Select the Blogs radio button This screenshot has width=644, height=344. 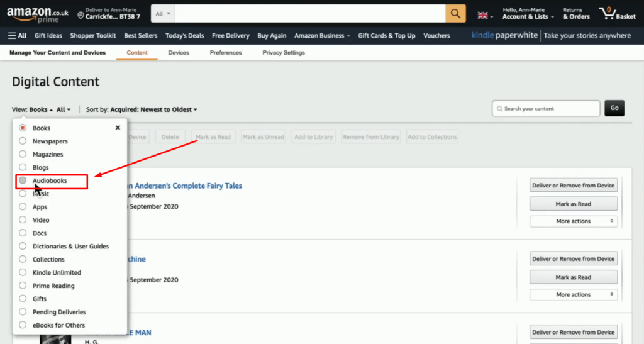(x=23, y=167)
